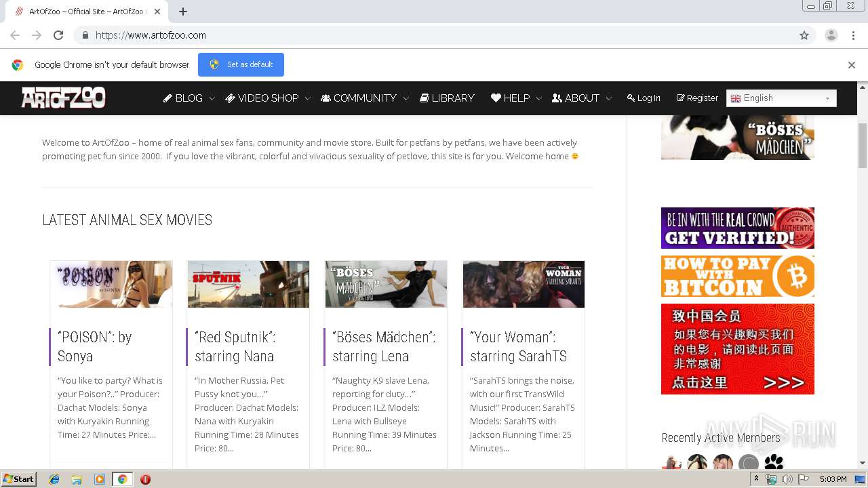The width and height of the screenshot is (868, 488).
Task: Click the Get Verified banner
Action: tap(738, 228)
